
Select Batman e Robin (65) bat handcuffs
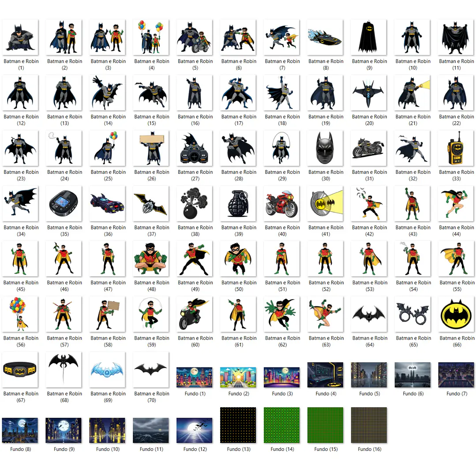(x=412, y=314)
